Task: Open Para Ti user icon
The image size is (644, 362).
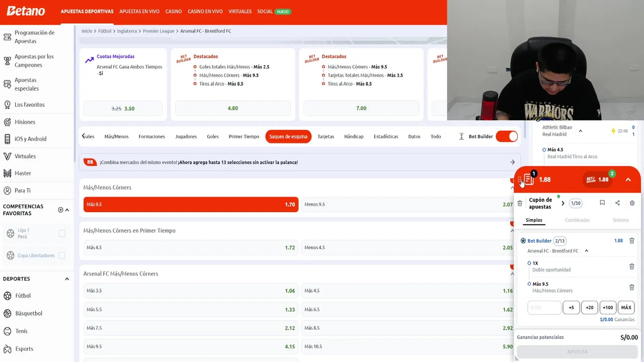Action: [x=7, y=191]
